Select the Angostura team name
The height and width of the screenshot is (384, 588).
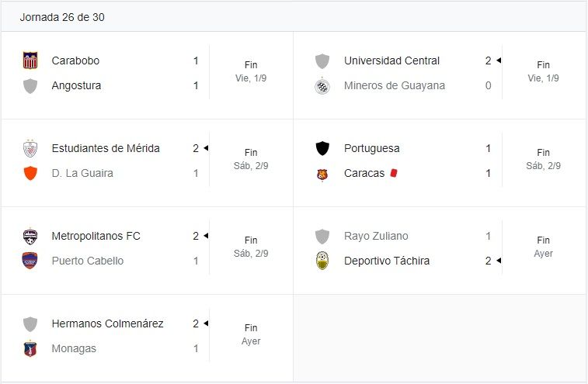click(76, 86)
